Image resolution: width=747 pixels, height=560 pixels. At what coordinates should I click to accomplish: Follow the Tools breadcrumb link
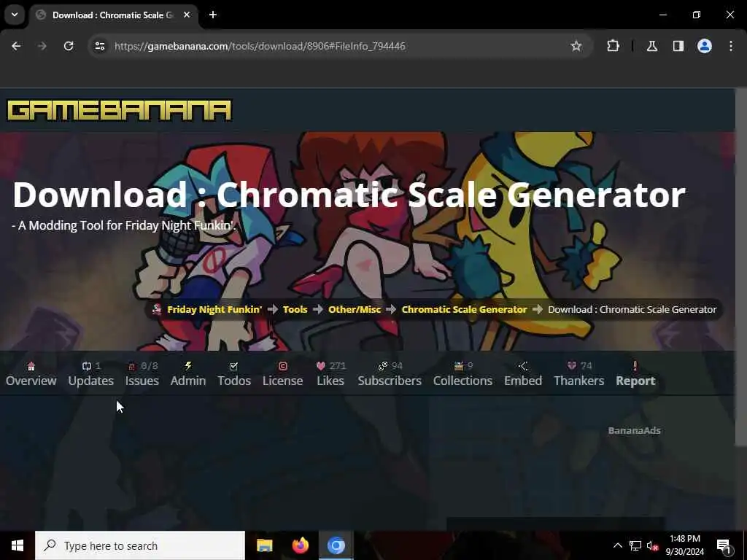pos(295,309)
